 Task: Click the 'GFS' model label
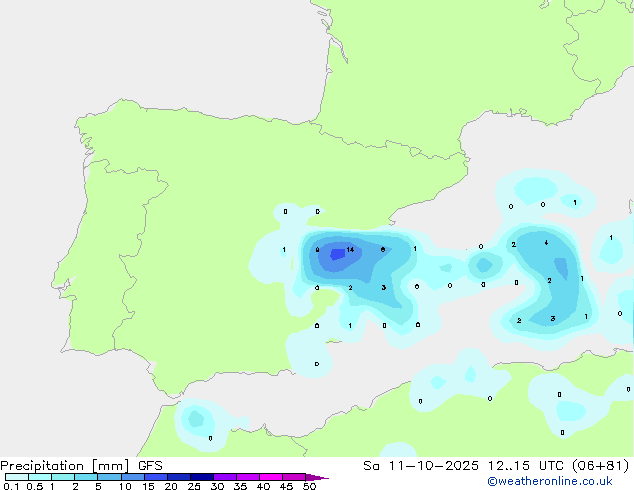pyautogui.click(x=150, y=466)
